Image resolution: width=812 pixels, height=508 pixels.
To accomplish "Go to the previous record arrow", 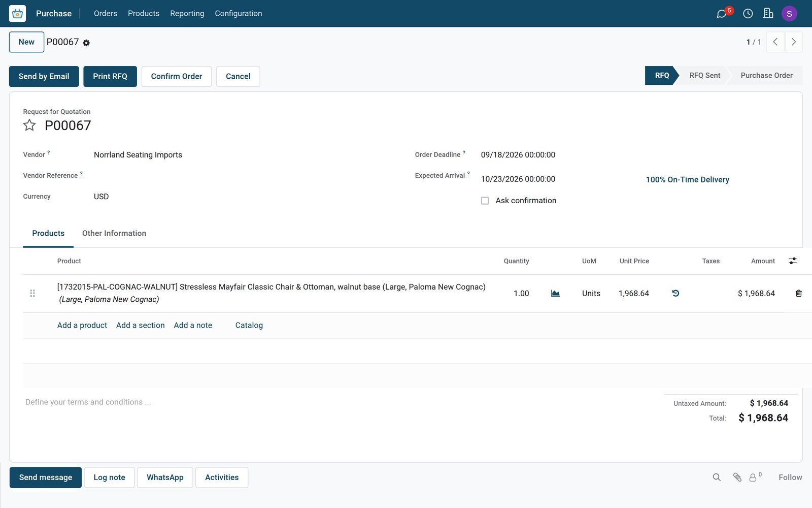I will [775, 42].
